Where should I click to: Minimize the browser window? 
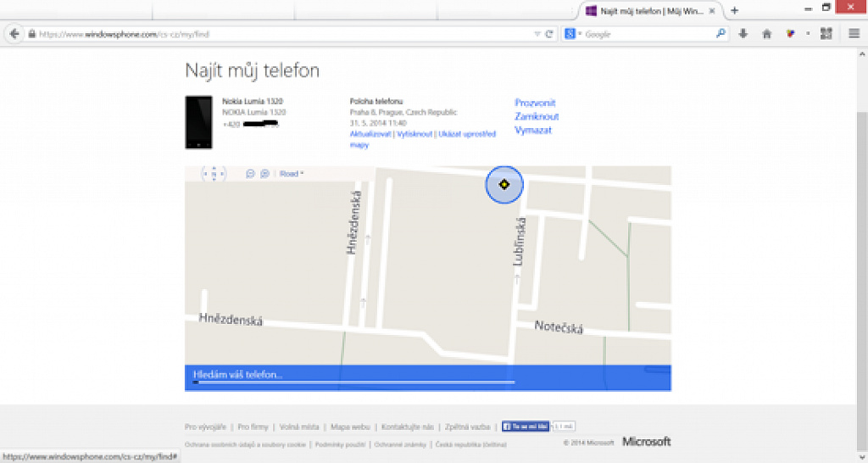808,8
